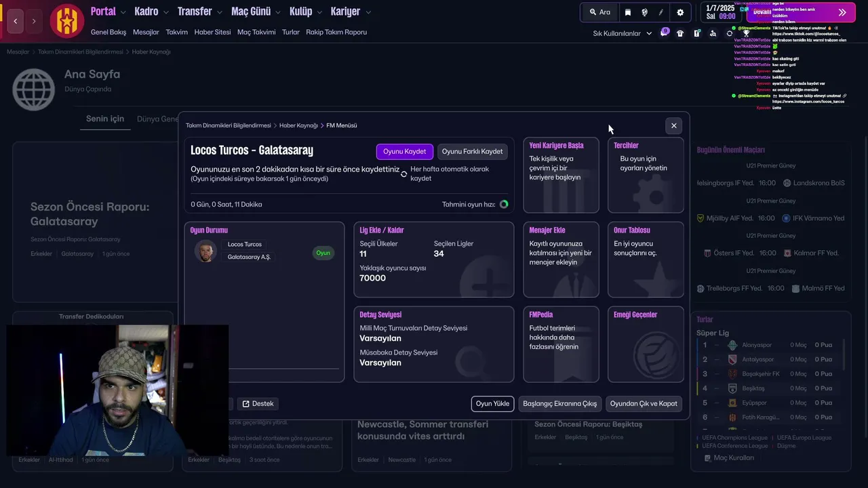This screenshot has width=868, height=488.
Task: Open the Ara search box
Action: pyautogui.click(x=599, y=12)
